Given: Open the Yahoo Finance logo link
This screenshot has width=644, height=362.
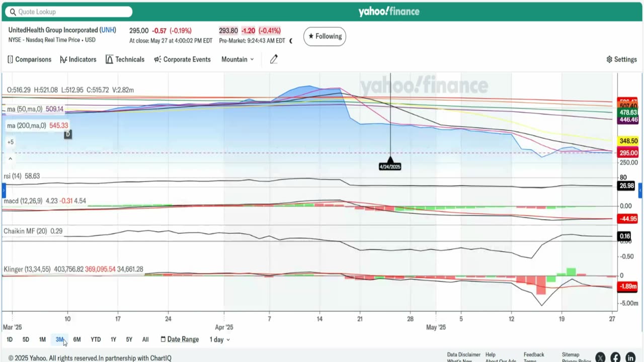Looking at the screenshot, I should (389, 12).
